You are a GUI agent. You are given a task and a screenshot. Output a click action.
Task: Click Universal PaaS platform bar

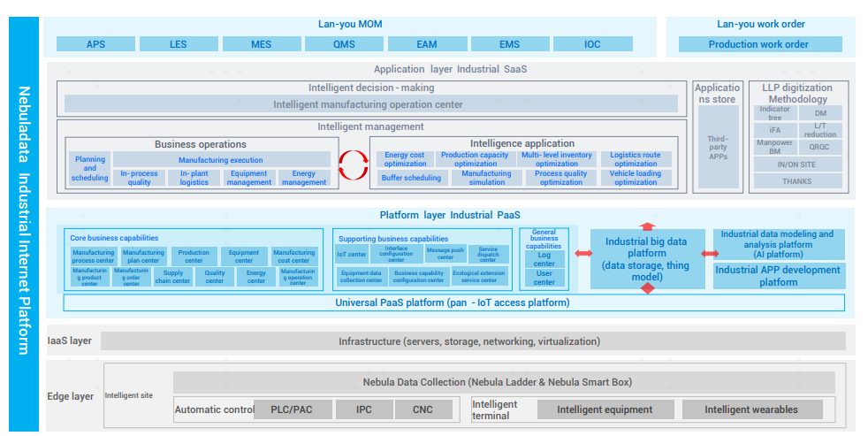(454, 302)
